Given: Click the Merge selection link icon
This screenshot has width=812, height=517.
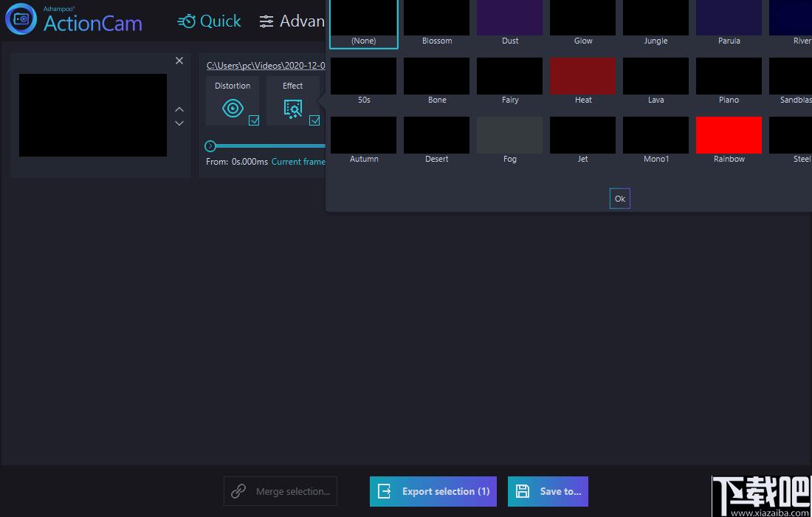Looking at the screenshot, I should (x=238, y=491).
